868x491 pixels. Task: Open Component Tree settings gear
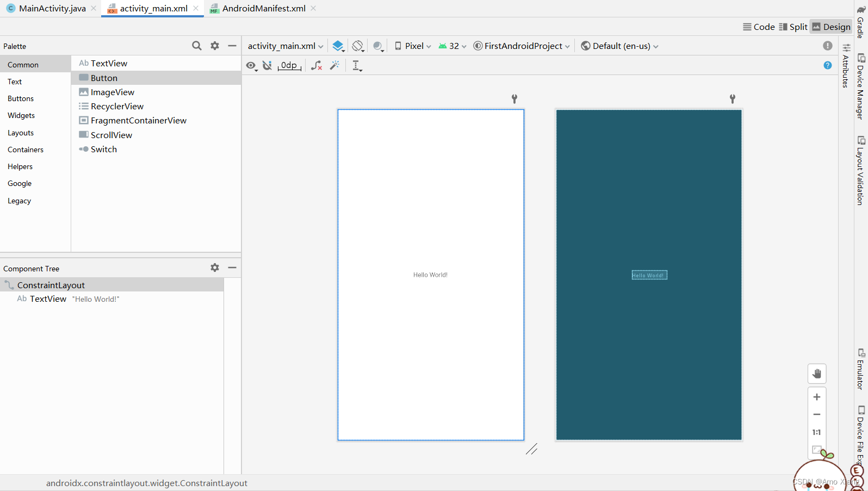point(215,268)
